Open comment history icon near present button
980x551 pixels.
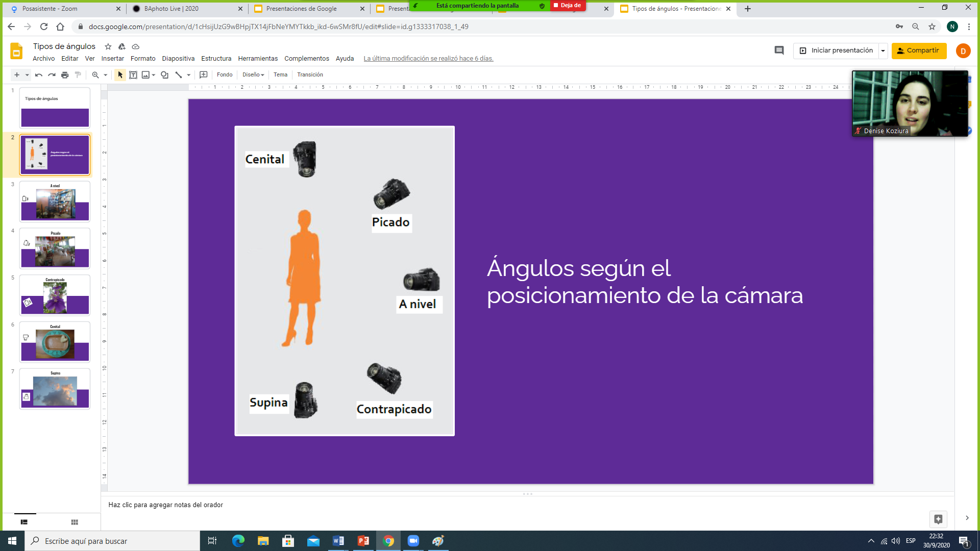[779, 51]
